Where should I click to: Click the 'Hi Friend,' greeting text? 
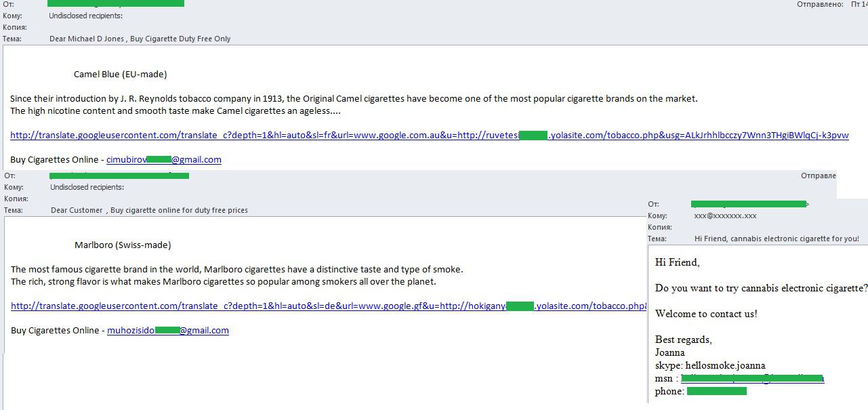click(x=678, y=262)
